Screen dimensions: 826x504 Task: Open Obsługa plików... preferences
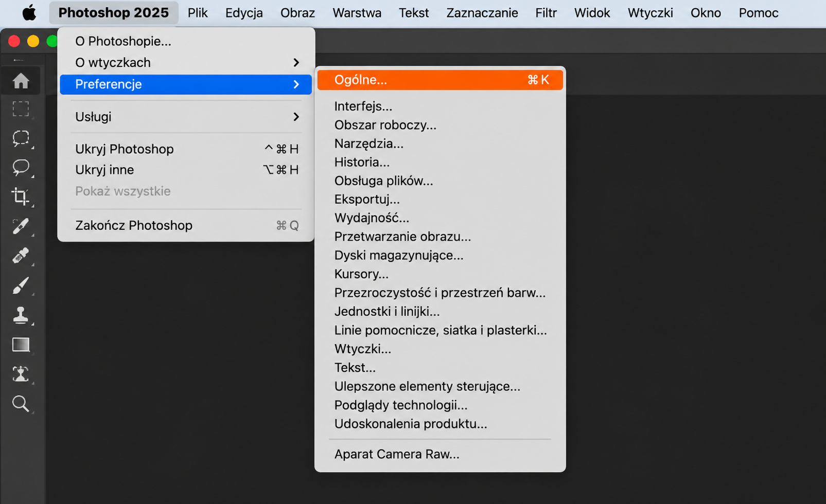[440, 181]
